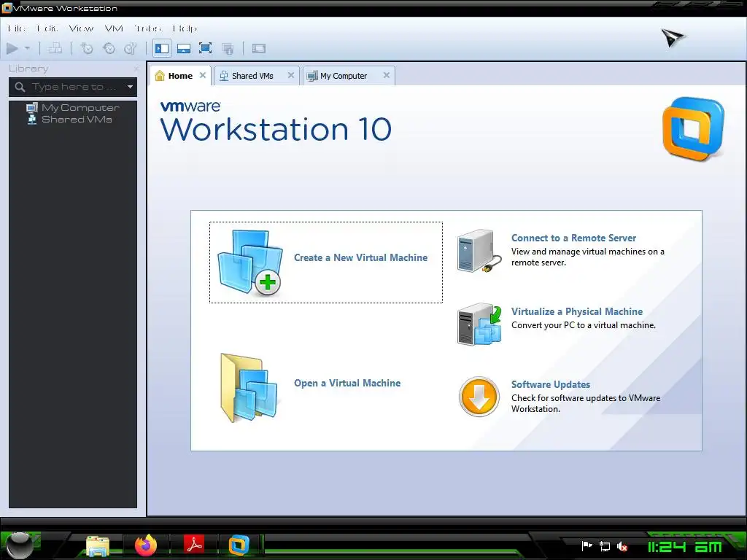Open the VM menu
Viewport: 747px width, 560px height.
114,28
